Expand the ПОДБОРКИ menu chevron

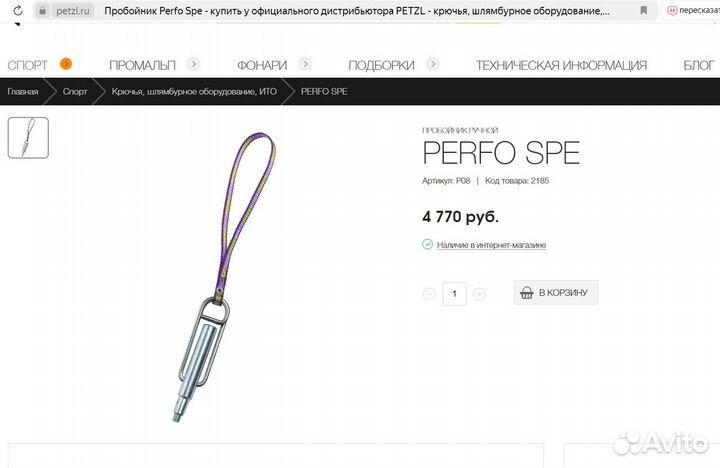click(433, 64)
